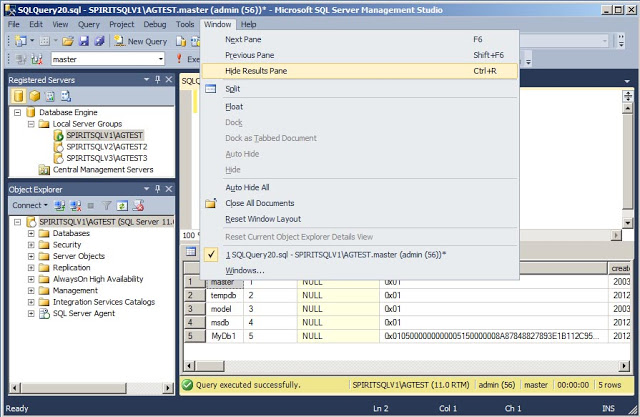Select Analysis Services cube icon in Registered Servers
This screenshot has width=640, height=417.
[35, 96]
